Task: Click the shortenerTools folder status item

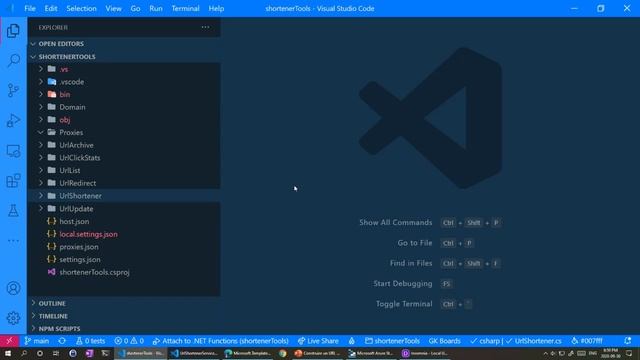Action: pyautogui.click(x=392, y=341)
